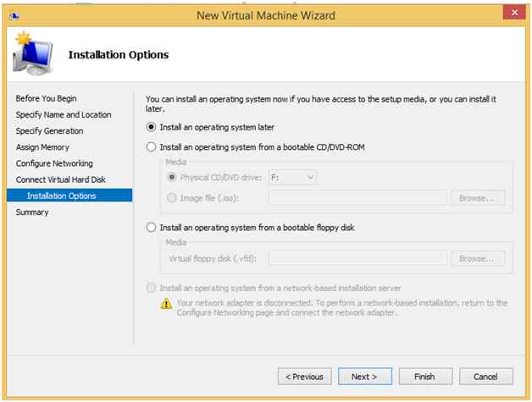
Task: Open the Summary step
Action: click(32, 212)
